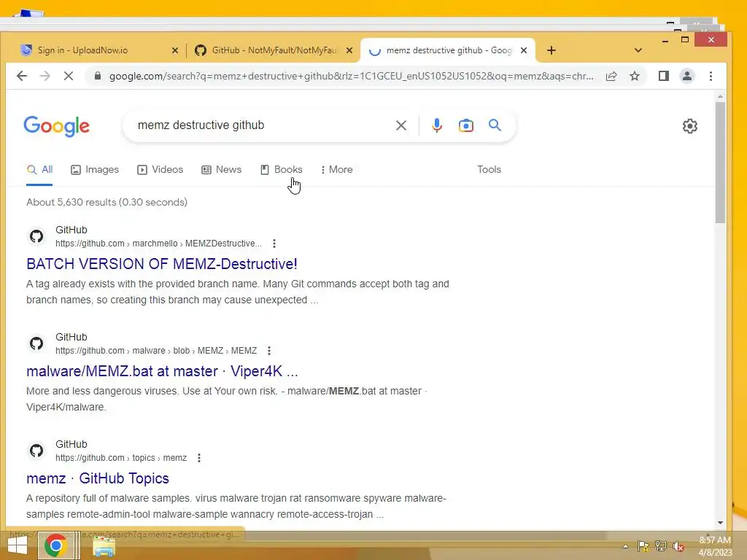747x560 pixels.
Task: Go back to the previous page
Action: tap(21, 76)
